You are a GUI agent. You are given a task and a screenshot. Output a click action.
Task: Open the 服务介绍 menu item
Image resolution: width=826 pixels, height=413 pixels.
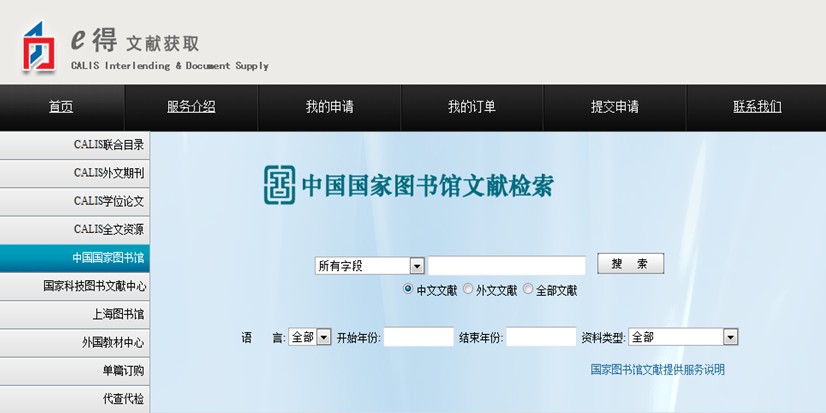click(x=191, y=107)
